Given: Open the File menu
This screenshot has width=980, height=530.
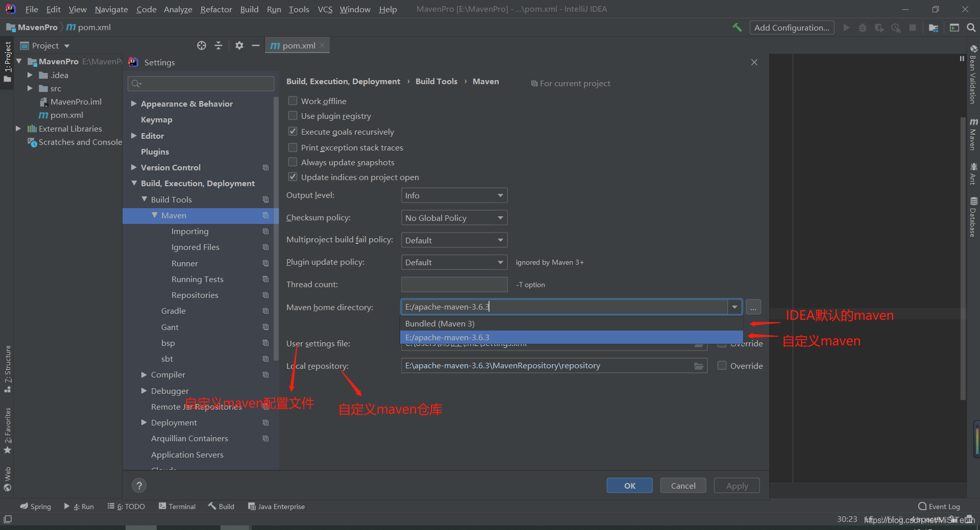Looking at the screenshot, I should [x=32, y=9].
